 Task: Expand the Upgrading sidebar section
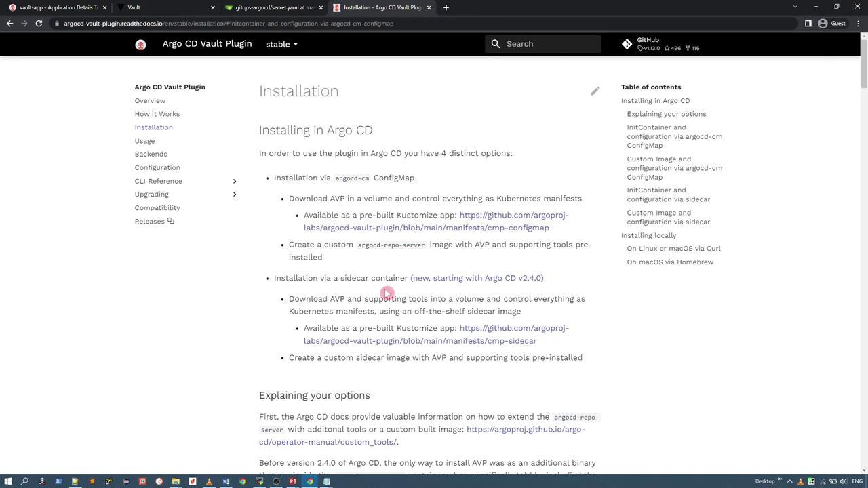pos(235,195)
